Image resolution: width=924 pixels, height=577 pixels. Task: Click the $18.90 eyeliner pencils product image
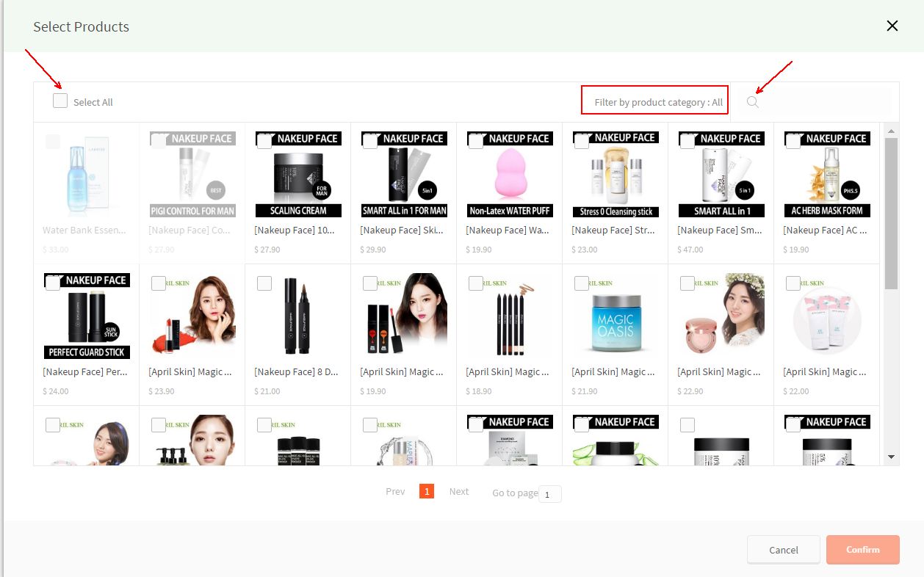510,316
